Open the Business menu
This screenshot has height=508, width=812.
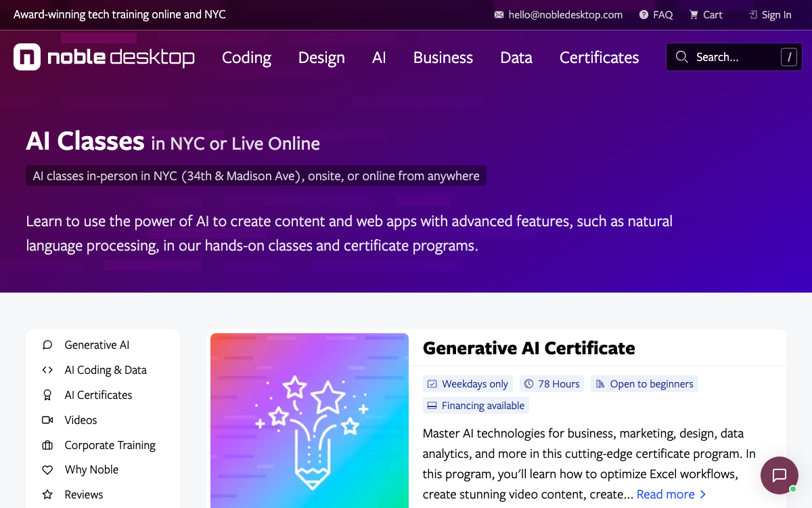[x=443, y=58]
